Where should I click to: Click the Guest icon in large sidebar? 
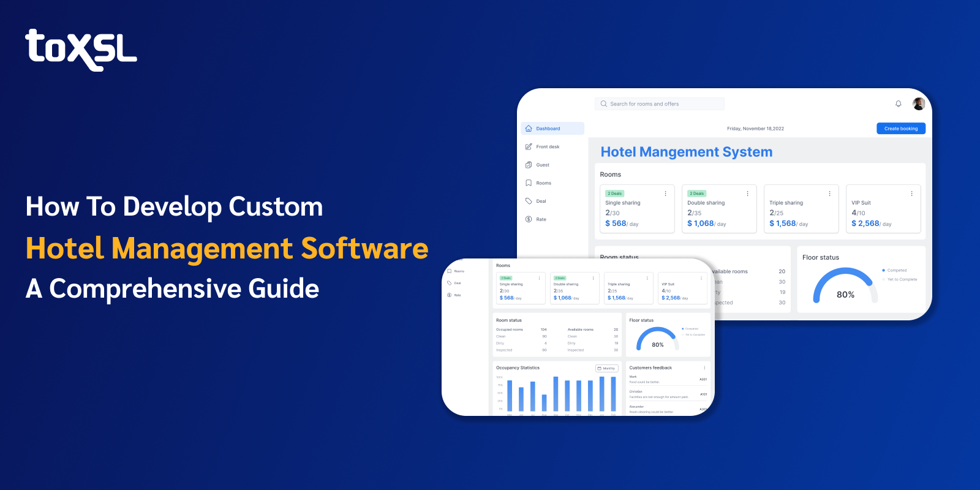(x=529, y=165)
